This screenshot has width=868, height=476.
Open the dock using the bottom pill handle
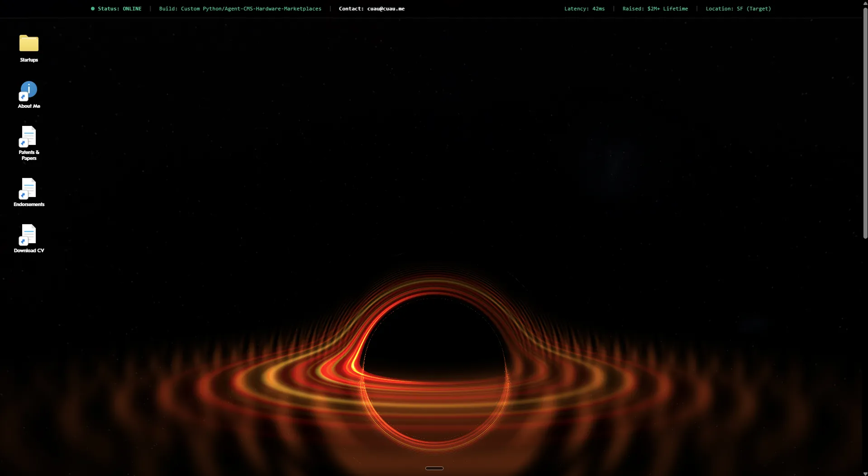(x=434, y=468)
